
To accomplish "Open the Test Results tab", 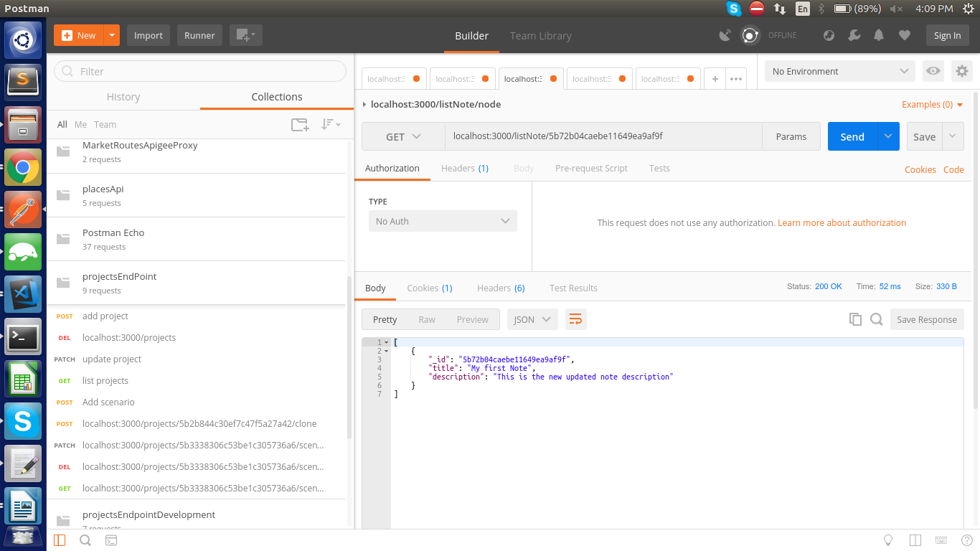I will (573, 288).
